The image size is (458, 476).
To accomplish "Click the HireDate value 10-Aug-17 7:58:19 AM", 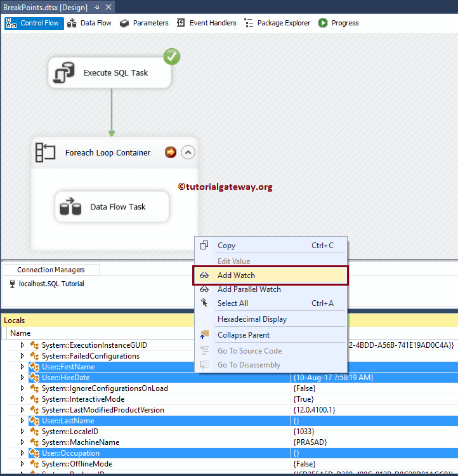I will (333, 378).
